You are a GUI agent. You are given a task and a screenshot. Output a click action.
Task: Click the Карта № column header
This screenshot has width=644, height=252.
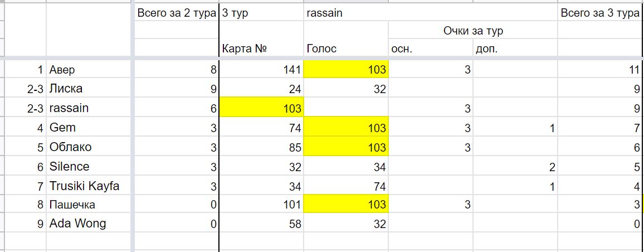261,49
